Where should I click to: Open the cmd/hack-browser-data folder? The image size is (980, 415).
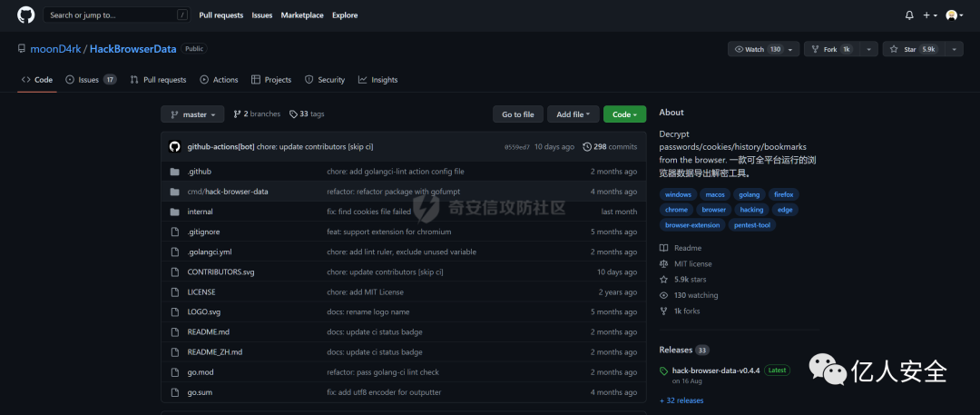[x=228, y=192]
